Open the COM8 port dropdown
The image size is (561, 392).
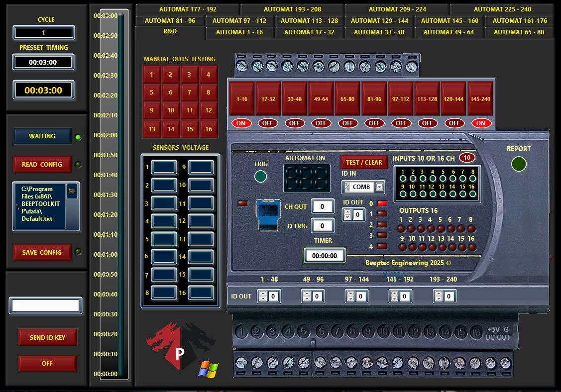pyautogui.click(x=379, y=187)
